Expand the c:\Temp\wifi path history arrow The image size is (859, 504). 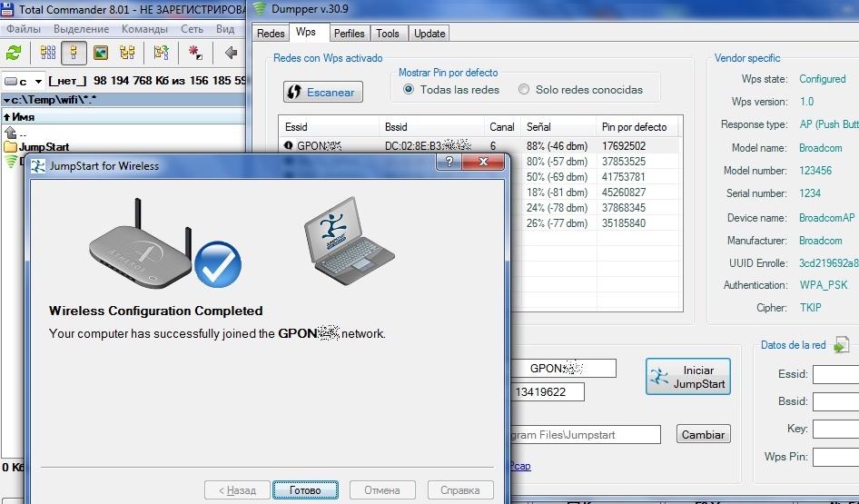(x=7, y=100)
